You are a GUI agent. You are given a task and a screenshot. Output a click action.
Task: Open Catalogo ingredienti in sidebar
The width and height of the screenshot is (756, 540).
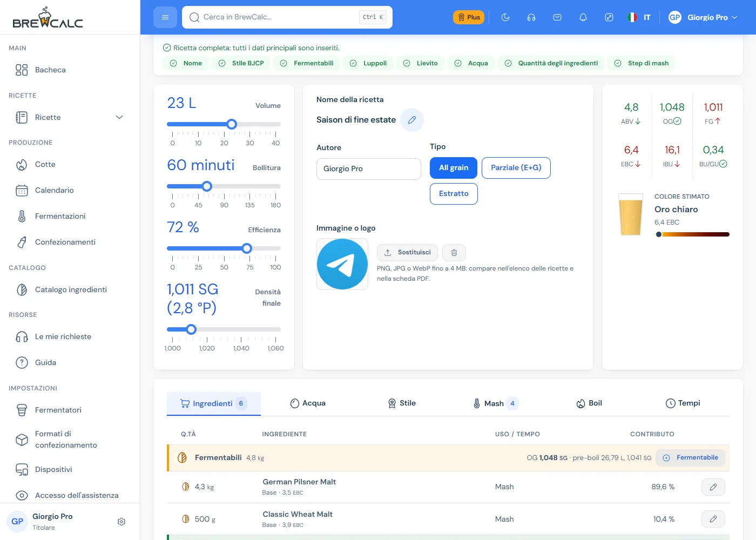coord(70,289)
